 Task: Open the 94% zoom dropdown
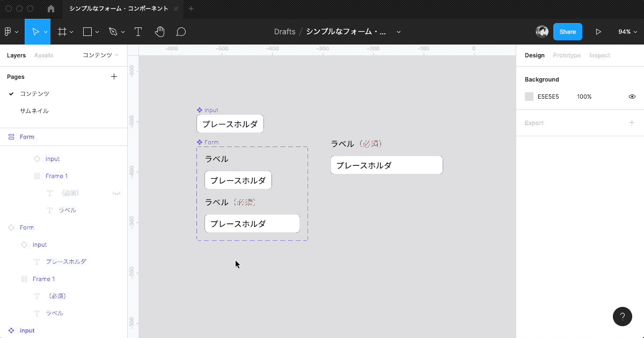(627, 32)
